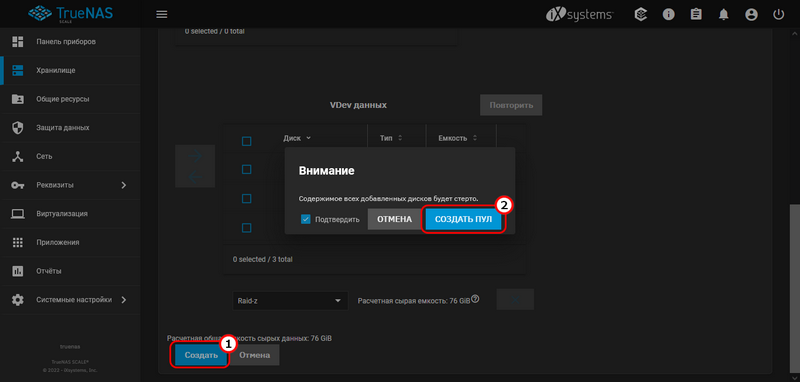Screen dimensions: 800x382
Task: Click the Dashboard icon in sidebar
Action: 18,41
